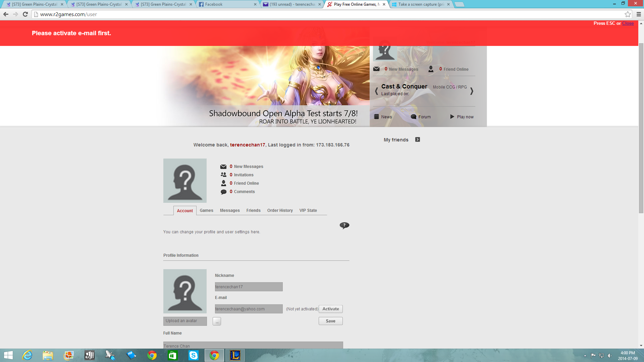644x362 pixels.
Task: Click the Activate e-mail button
Action: (330, 309)
